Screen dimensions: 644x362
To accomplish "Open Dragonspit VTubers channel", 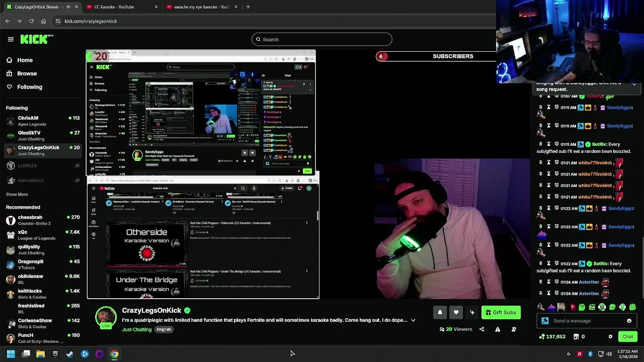I will pos(43,264).
